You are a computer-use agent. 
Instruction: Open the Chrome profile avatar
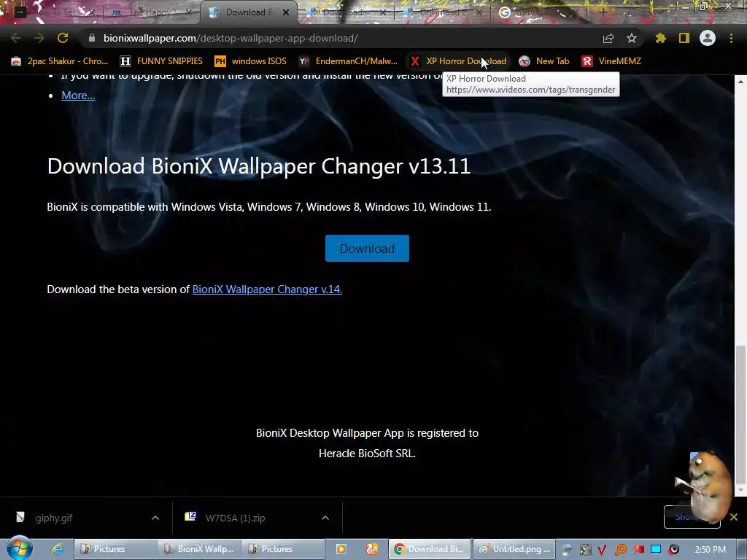(x=708, y=38)
